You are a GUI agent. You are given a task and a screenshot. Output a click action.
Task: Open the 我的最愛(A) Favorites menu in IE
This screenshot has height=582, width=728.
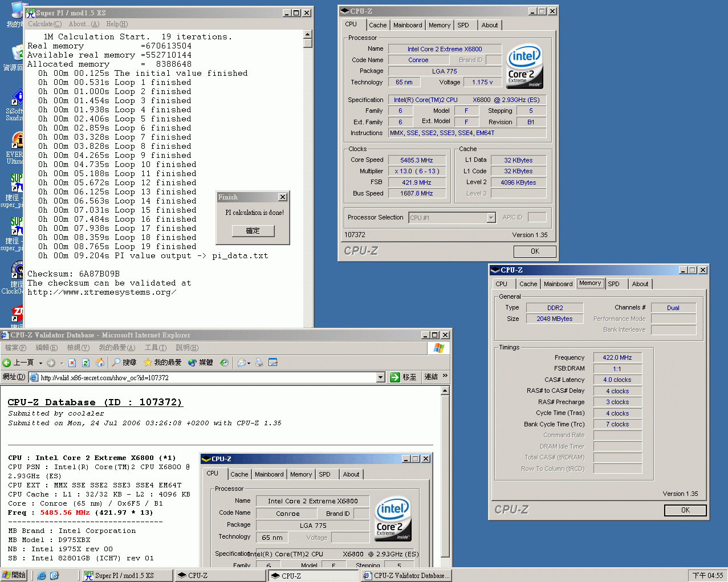(117, 348)
